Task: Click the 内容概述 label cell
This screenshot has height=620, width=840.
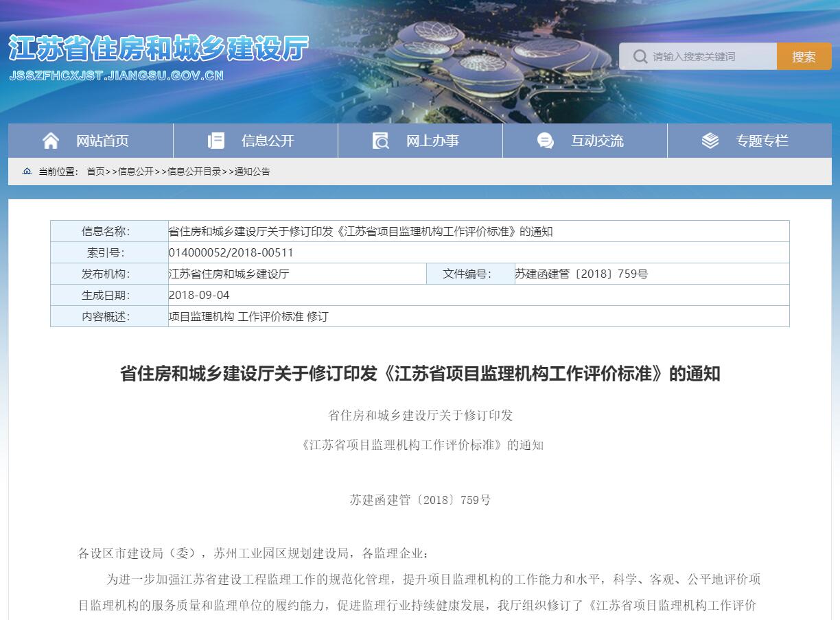Action: pyautogui.click(x=109, y=316)
